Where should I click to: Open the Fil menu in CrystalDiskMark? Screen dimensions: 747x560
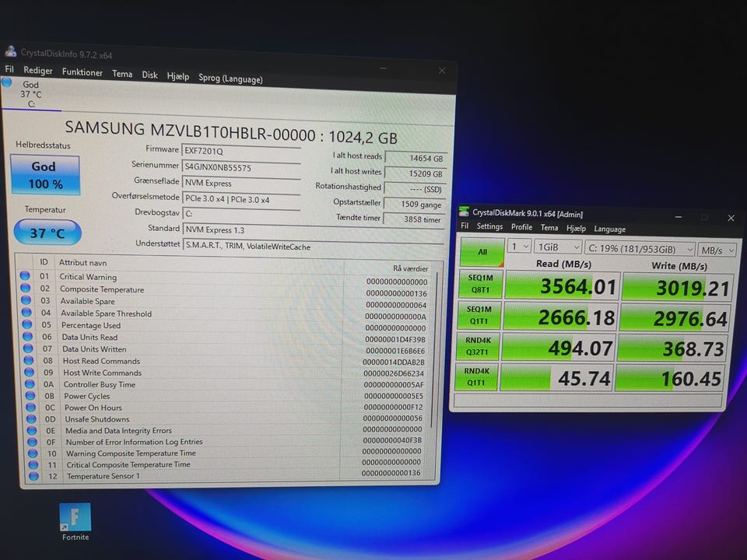click(x=465, y=226)
